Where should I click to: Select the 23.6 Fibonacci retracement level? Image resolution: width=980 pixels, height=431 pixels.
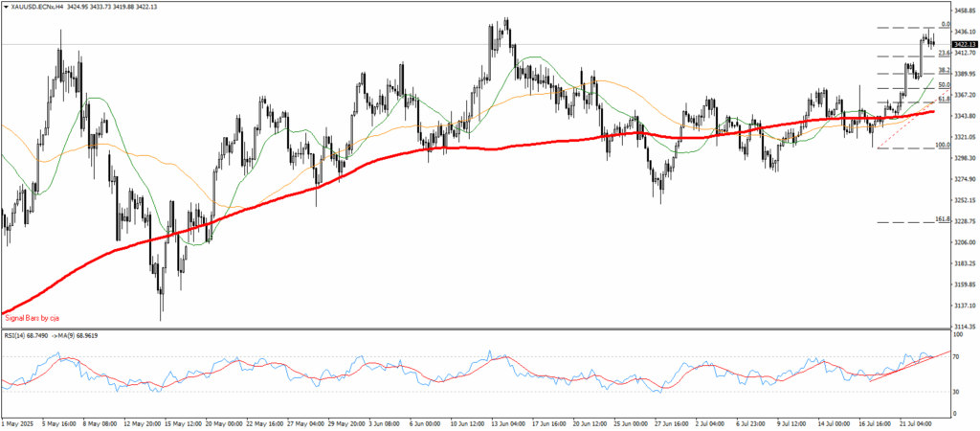tap(944, 53)
